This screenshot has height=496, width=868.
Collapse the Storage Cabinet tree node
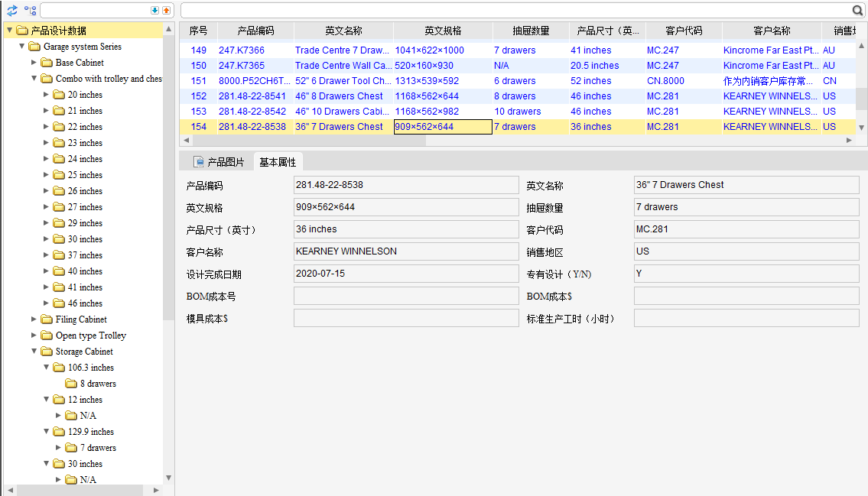pos(34,352)
